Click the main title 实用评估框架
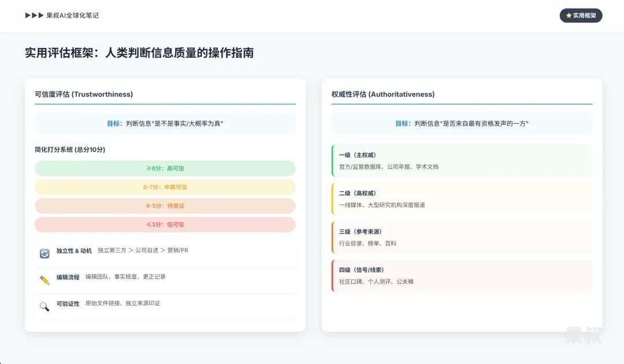The height and width of the screenshot is (364, 624). 139,53
